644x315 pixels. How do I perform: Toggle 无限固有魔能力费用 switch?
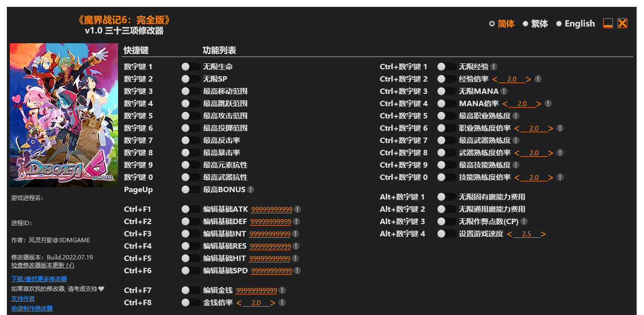point(446,197)
